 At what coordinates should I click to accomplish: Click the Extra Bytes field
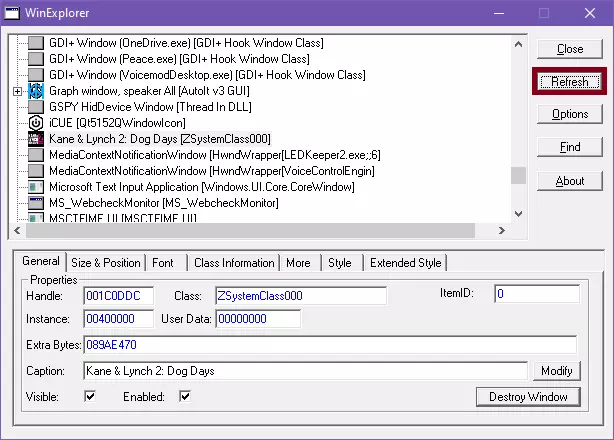[x=330, y=345]
